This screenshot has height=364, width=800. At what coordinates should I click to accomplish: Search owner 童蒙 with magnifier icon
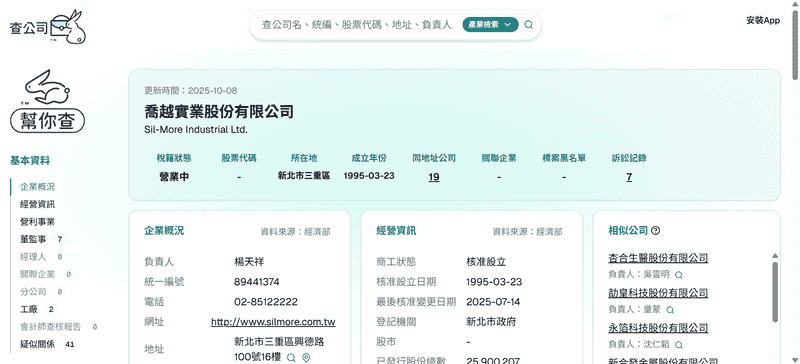670,310
